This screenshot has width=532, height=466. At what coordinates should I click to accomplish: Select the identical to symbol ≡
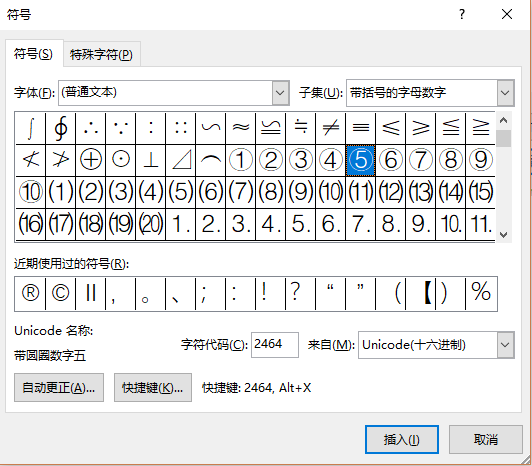pyautogui.click(x=361, y=128)
